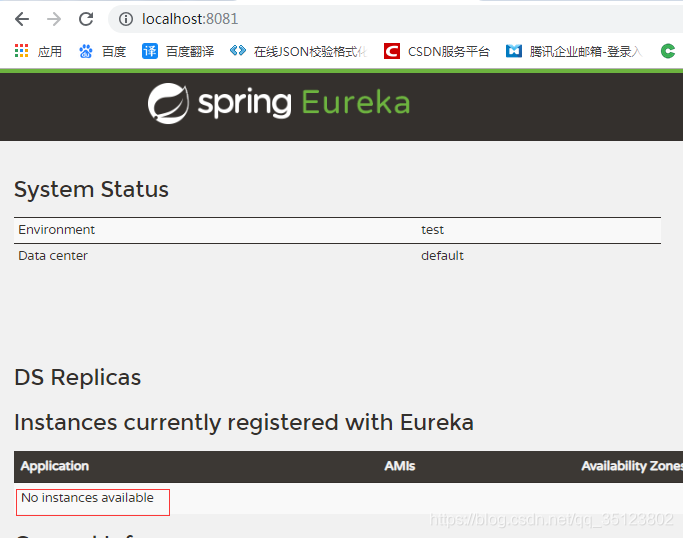This screenshot has width=683, height=538.
Task: Select the Environment row label
Action: point(57,230)
